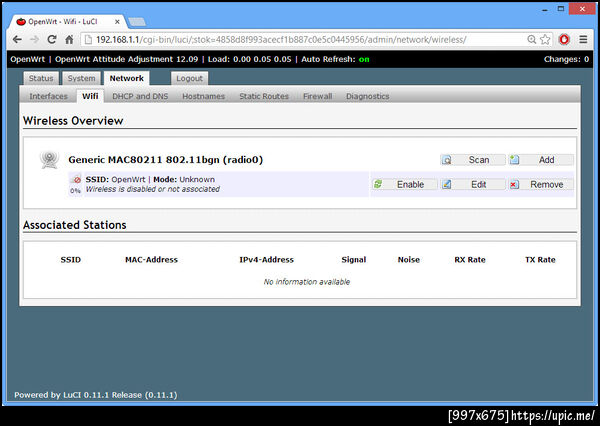Open the red Opera-style extension icon
This screenshot has width=600, height=426.
point(564,39)
